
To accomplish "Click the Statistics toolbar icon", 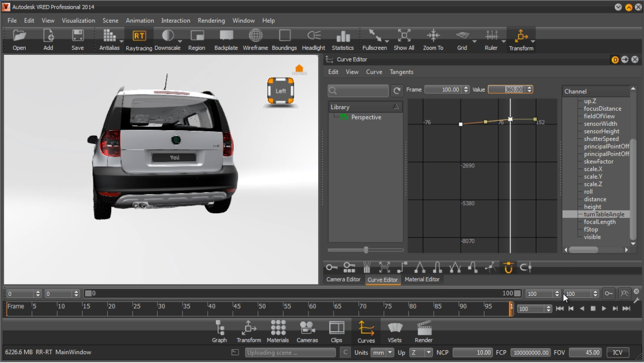I will pos(343,36).
